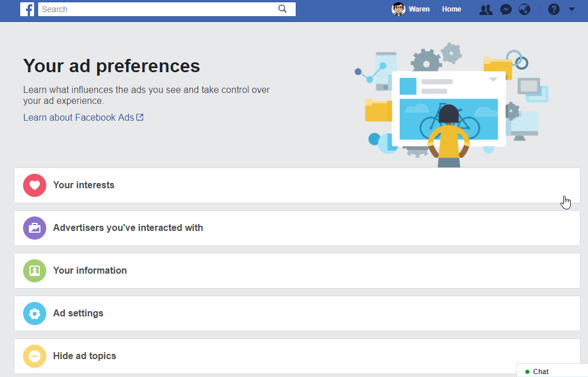
Task: Click the green Your information icon
Action: [35, 271]
